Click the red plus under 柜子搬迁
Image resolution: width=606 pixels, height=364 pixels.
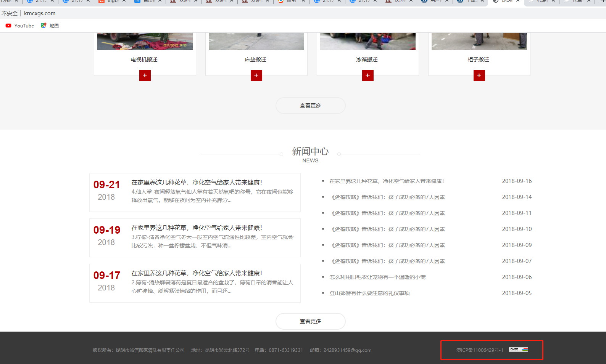click(479, 75)
